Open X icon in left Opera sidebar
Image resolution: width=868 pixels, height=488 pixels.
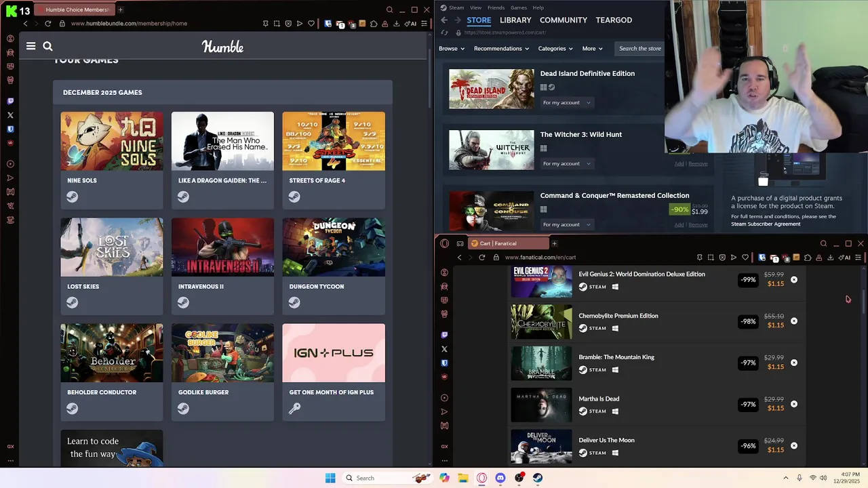tap(10, 115)
